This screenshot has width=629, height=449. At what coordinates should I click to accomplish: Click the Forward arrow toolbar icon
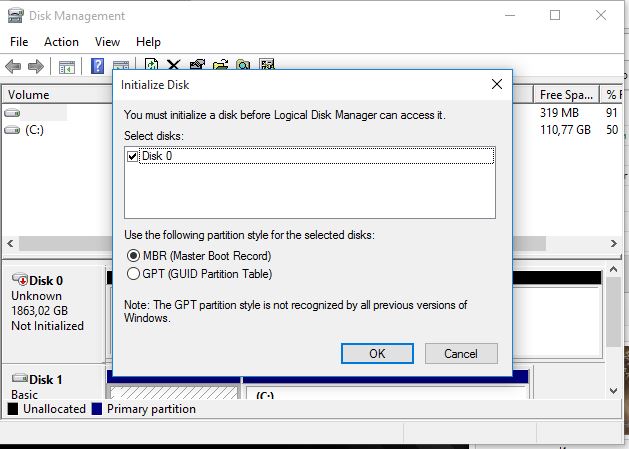point(36,67)
